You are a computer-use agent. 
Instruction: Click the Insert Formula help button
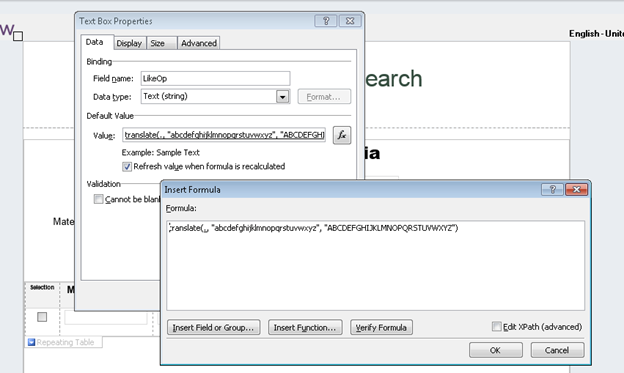coord(552,189)
